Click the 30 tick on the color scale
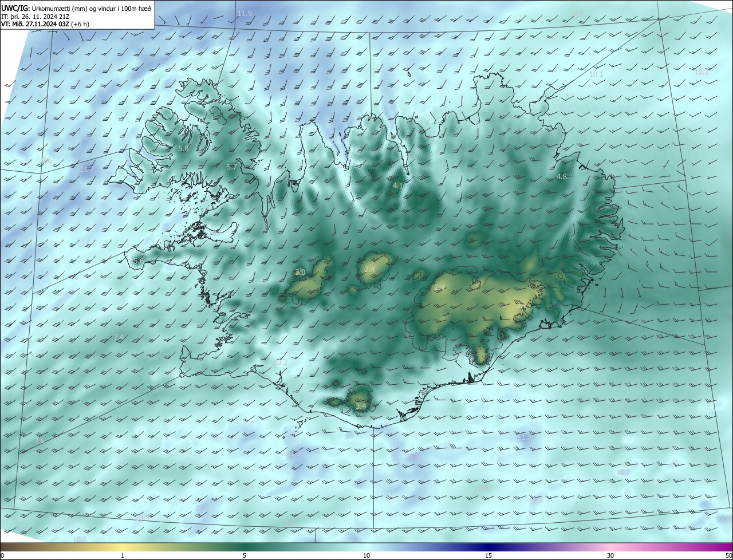This screenshot has height=560, width=733. [x=610, y=555]
